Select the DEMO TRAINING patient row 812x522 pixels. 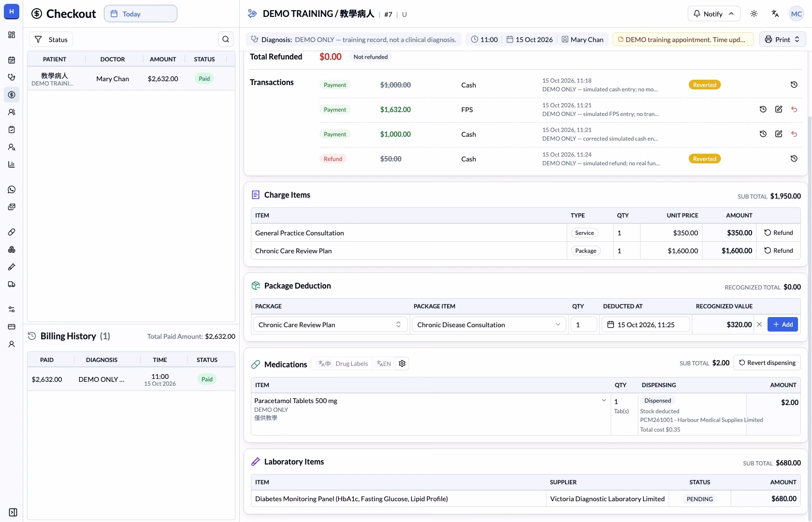[131, 78]
